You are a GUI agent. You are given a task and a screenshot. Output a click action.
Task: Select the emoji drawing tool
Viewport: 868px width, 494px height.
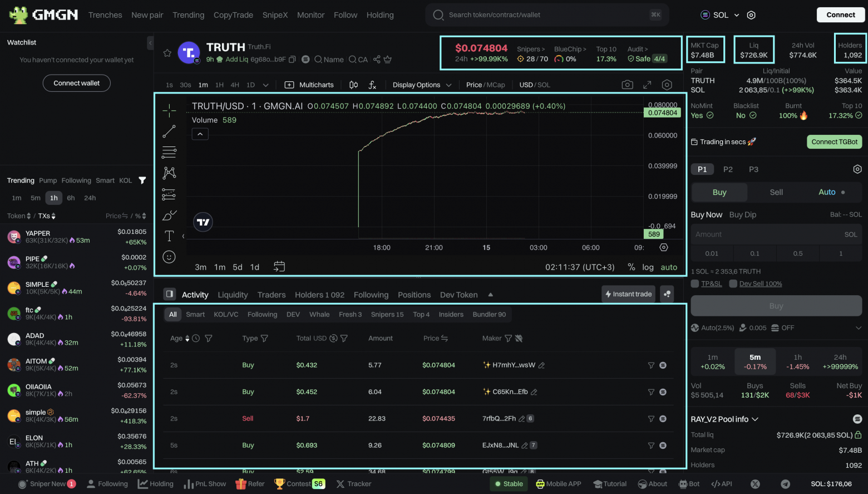pos(169,257)
